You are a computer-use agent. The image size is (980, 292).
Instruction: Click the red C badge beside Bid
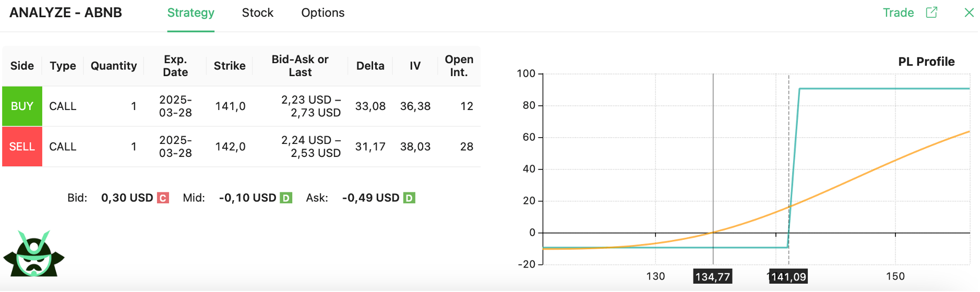(x=163, y=198)
